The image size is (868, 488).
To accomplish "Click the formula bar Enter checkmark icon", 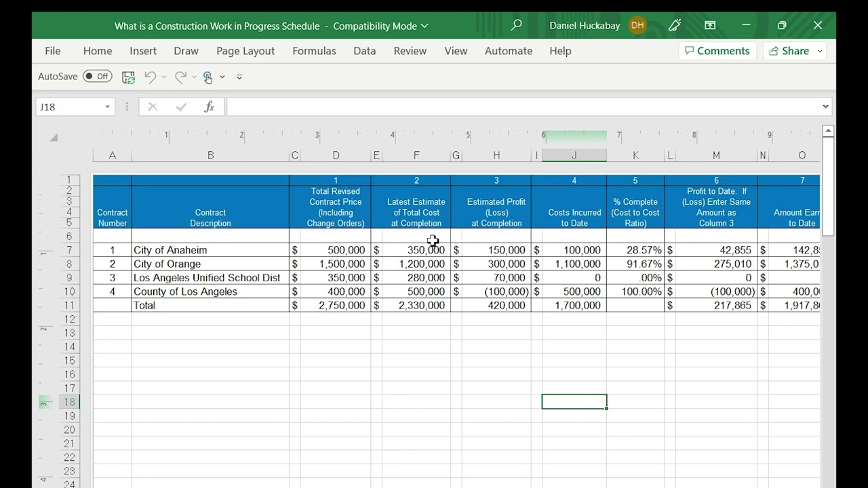I will [x=181, y=107].
